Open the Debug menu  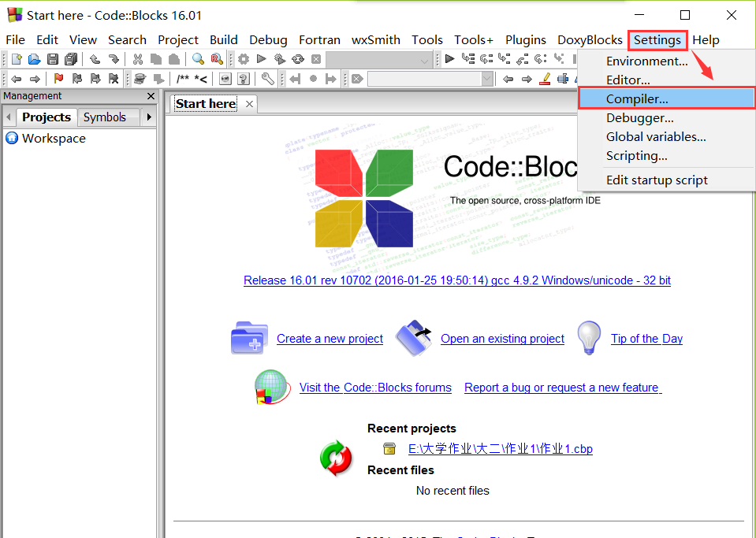pos(268,40)
